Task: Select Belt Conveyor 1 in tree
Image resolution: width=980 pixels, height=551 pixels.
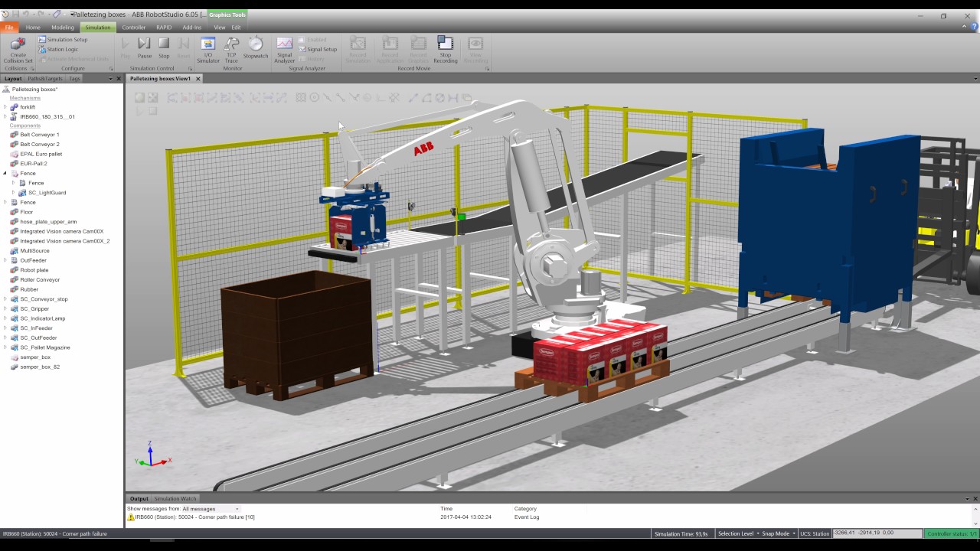Action: point(39,135)
